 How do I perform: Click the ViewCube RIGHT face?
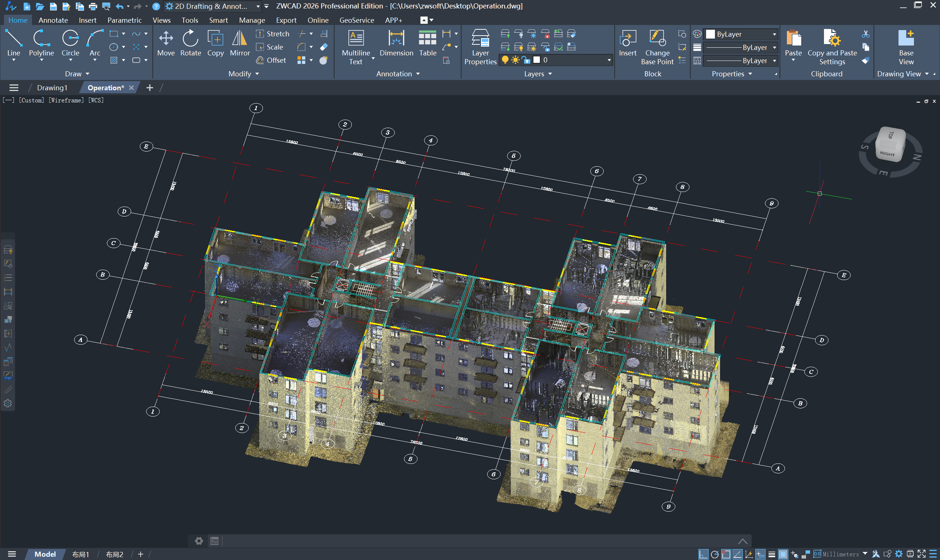(x=887, y=154)
